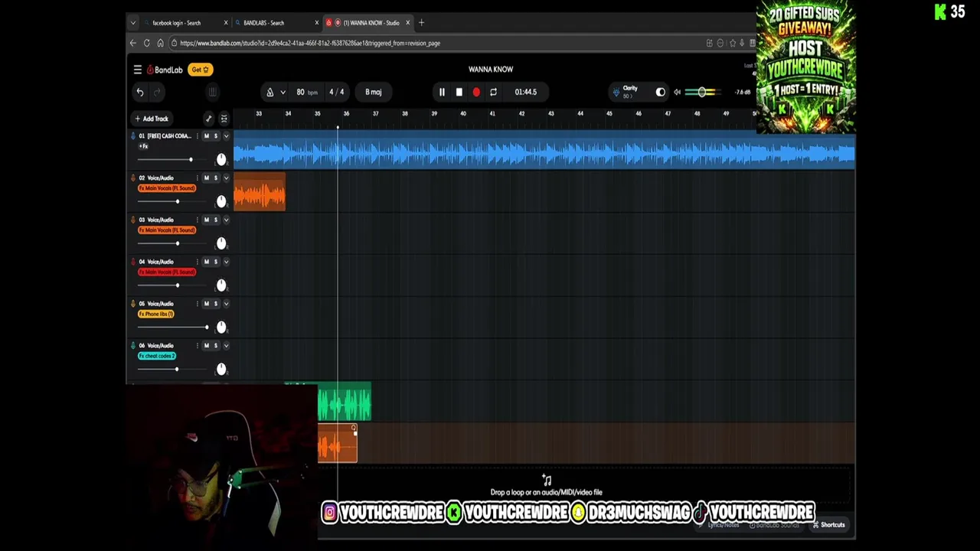Open track 06 three-dot menu

tap(197, 346)
